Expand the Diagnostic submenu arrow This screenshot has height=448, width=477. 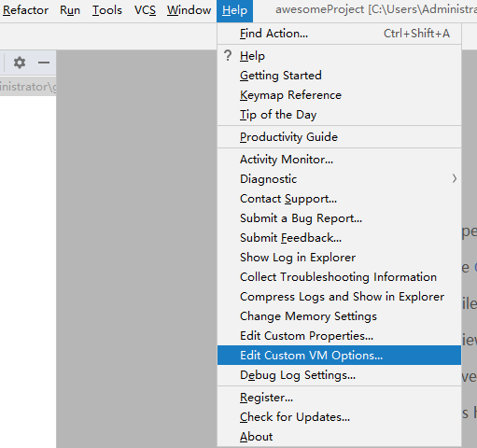pyautogui.click(x=455, y=178)
